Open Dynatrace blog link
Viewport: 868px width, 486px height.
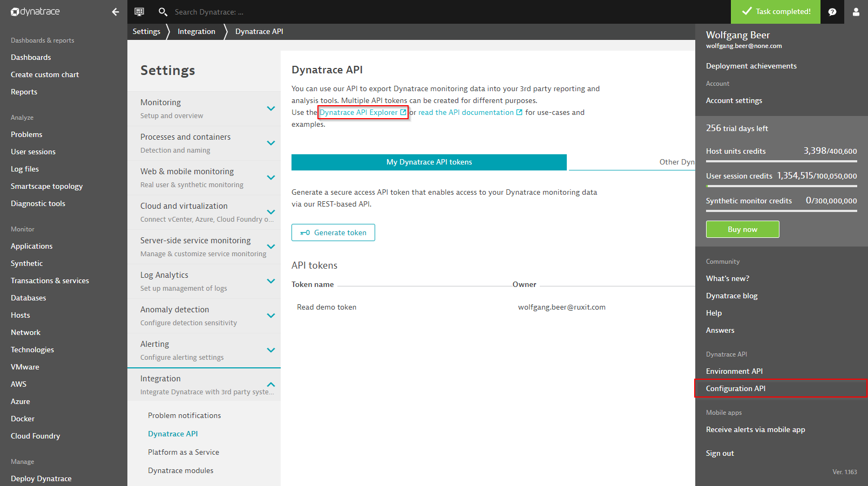(732, 296)
